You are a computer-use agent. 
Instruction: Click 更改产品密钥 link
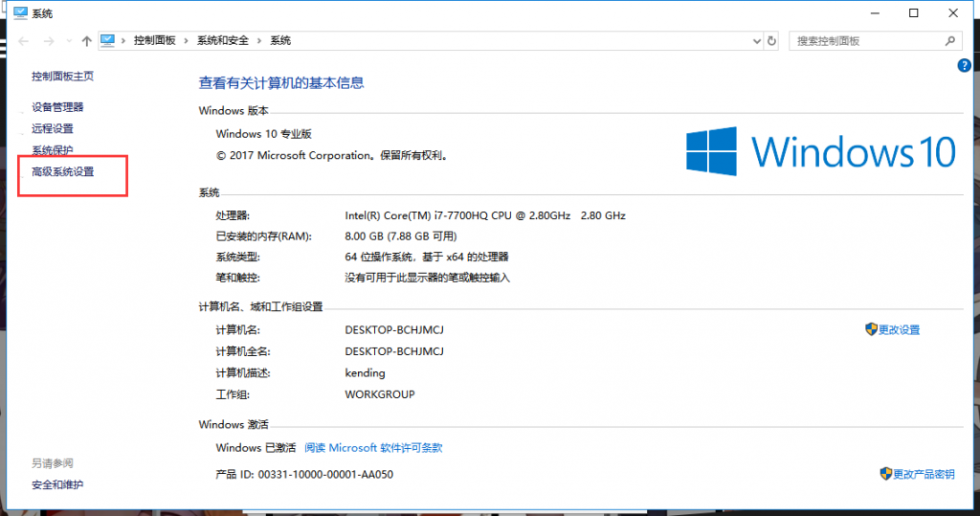pos(924,474)
